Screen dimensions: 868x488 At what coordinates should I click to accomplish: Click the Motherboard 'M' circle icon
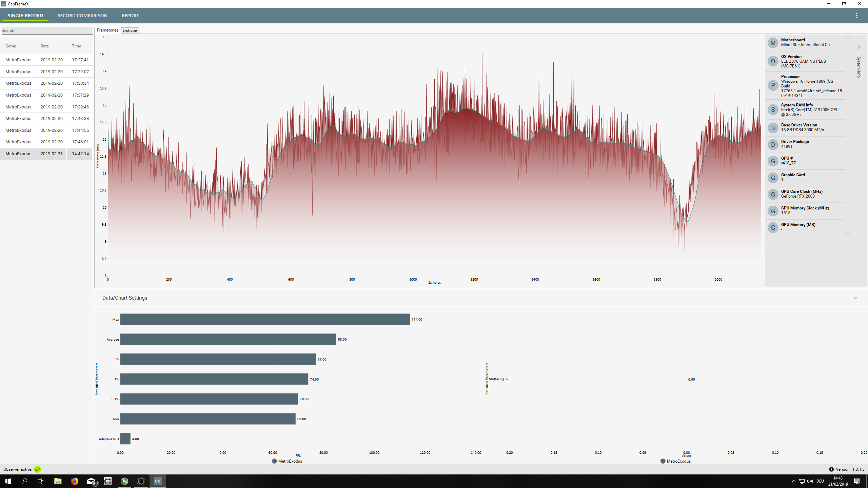pos(773,43)
